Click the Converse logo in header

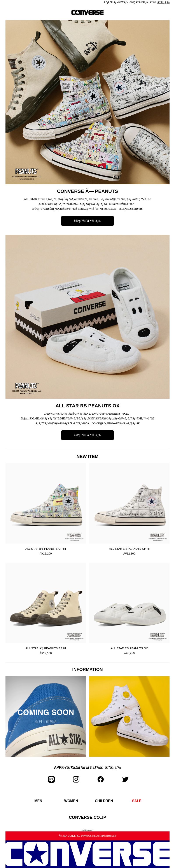[x=87, y=12]
